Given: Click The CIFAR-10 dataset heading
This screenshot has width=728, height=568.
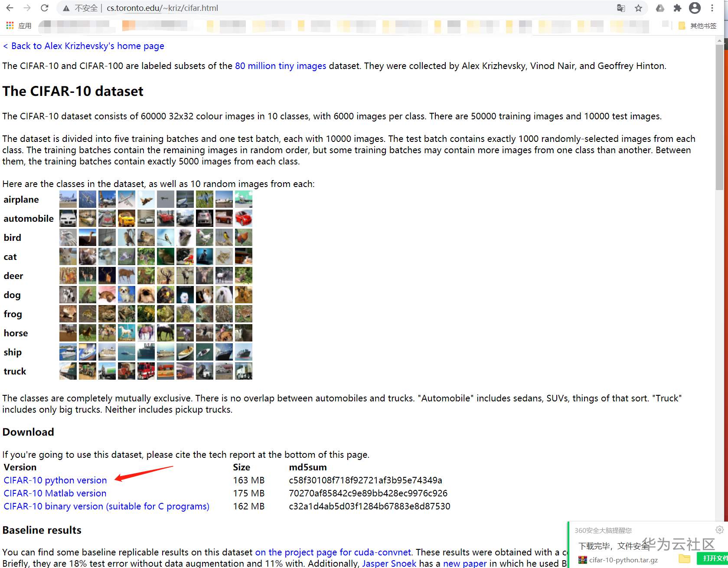Looking at the screenshot, I should coord(73,91).
